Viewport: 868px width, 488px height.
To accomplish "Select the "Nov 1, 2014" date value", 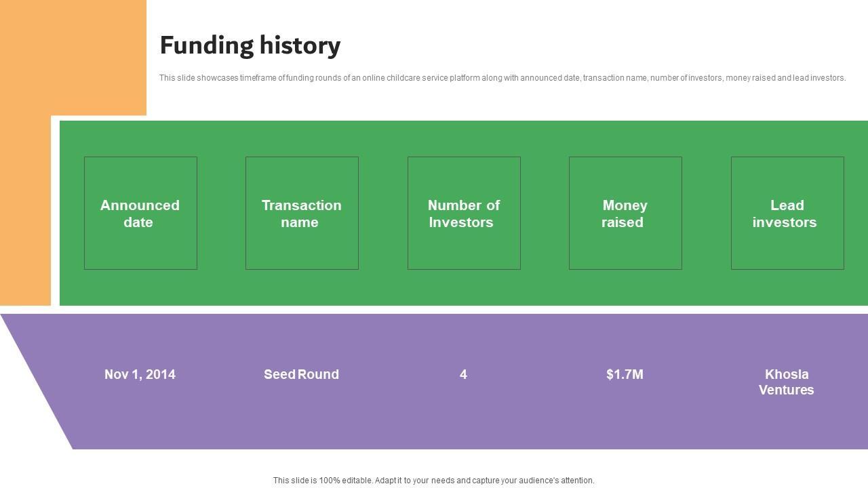I will click(140, 374).
